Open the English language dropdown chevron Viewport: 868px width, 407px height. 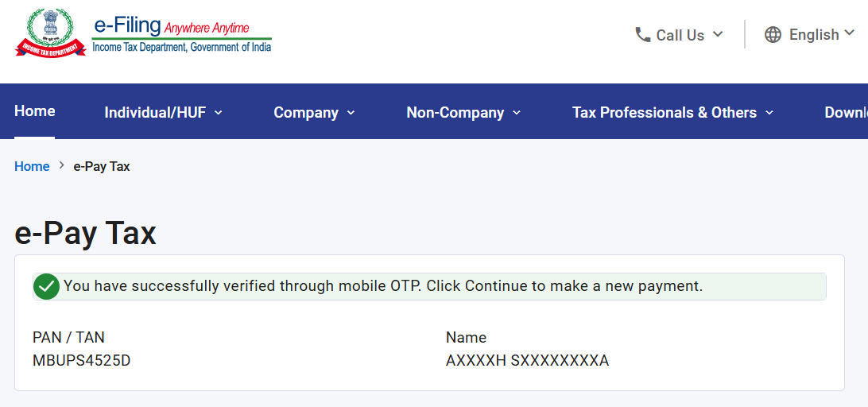coord(849,33)
